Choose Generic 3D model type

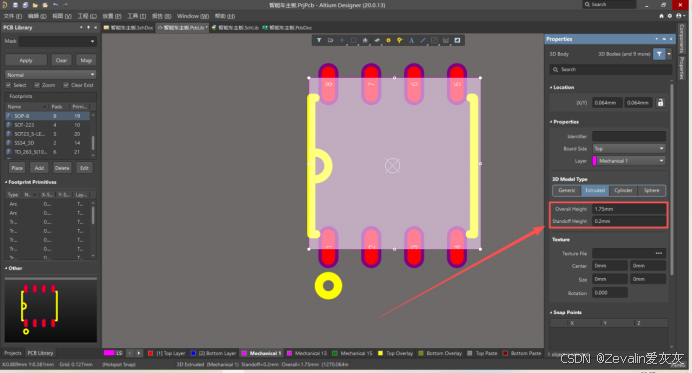pyautogui.click(x=567, y=190)
